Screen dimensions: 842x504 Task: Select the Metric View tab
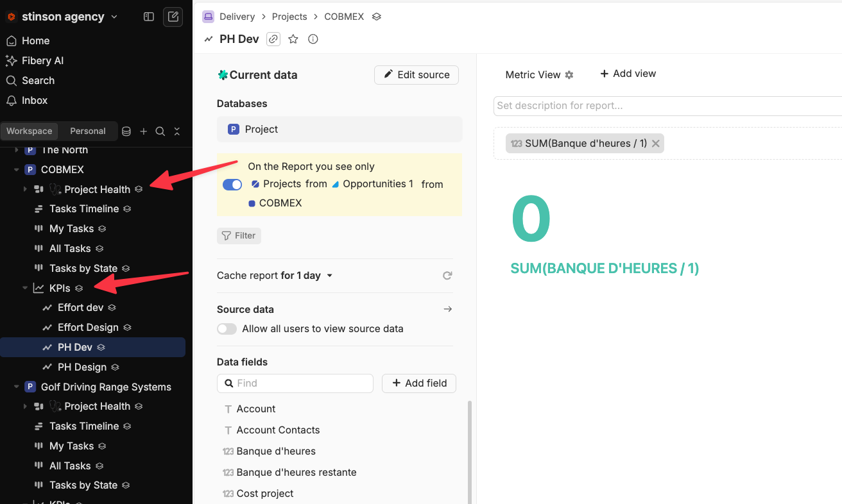pos(533,75)
